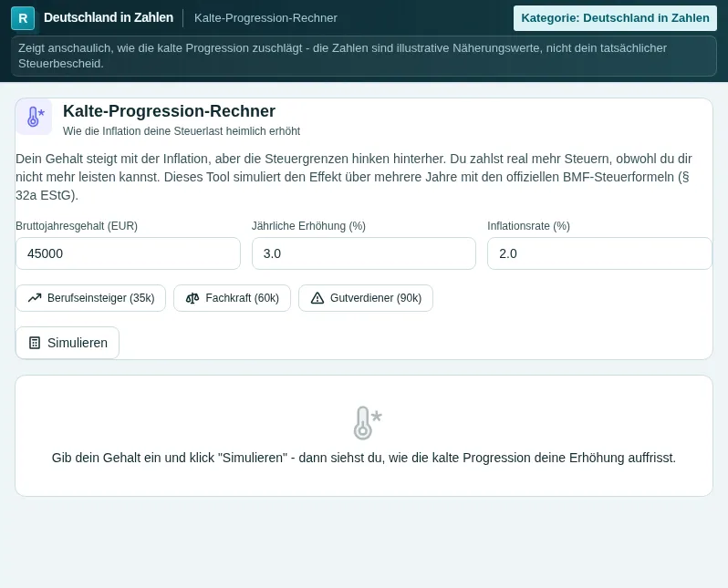Click the scales icon in Fachkraft button

tap(192, 298)
